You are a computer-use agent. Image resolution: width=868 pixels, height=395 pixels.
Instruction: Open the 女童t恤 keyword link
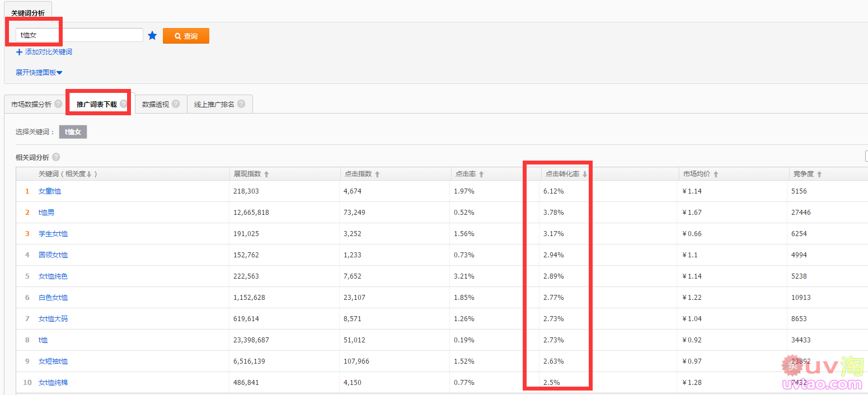[x=50, y=191]
